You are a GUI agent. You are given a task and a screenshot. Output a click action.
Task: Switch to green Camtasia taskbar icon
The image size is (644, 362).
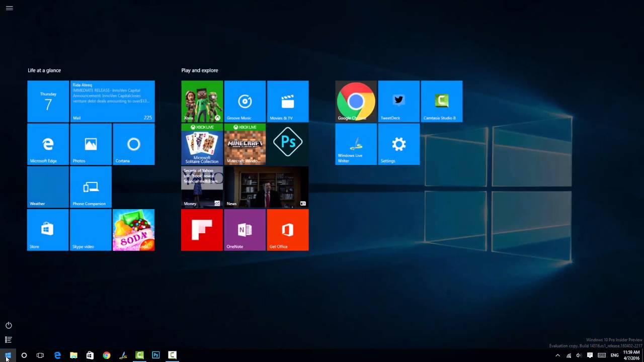pos(139,355)
